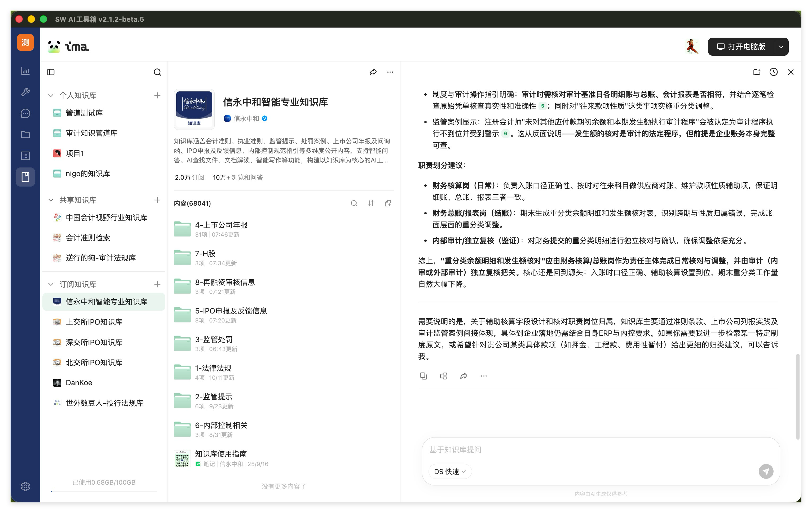This screenshot has width=812, height=513.
Task: Open the user avatar profile
Action: pyautogui.click(x=692, y=47)
